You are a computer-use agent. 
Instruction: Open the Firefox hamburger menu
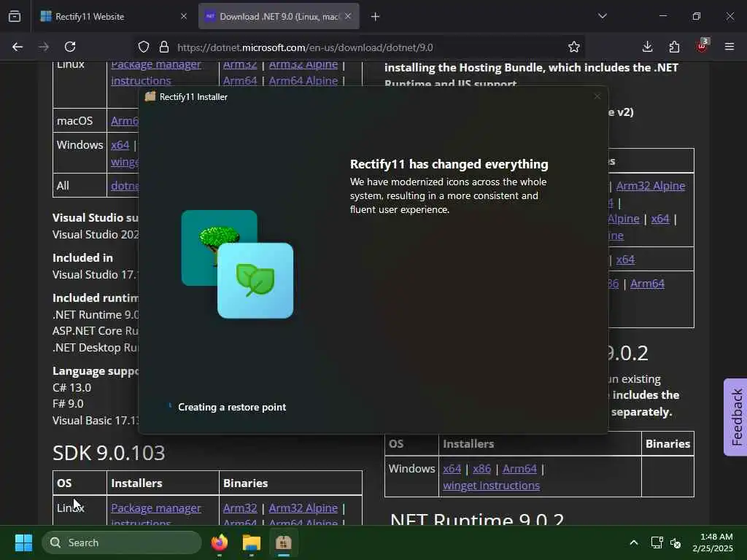click(729, 47)
